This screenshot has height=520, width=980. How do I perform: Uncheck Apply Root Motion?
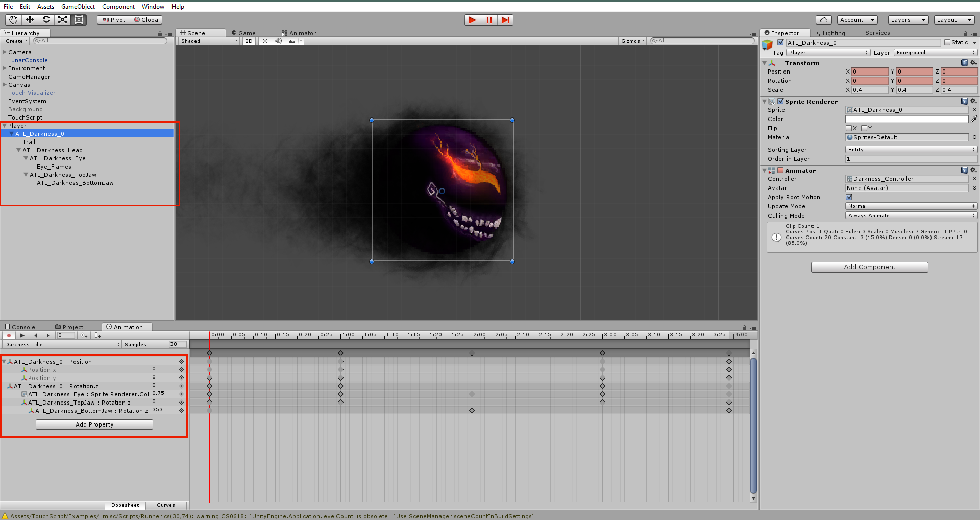(x=849, y=197)
